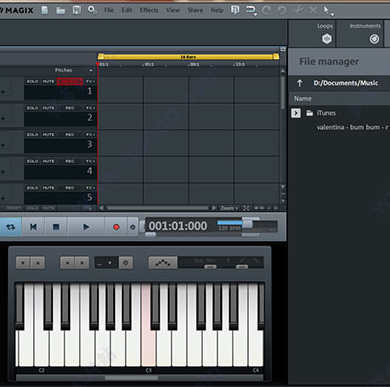This screenshot has width=390, height=387.
Task: Open the FX dropdown on track 1
Action: 90,81
